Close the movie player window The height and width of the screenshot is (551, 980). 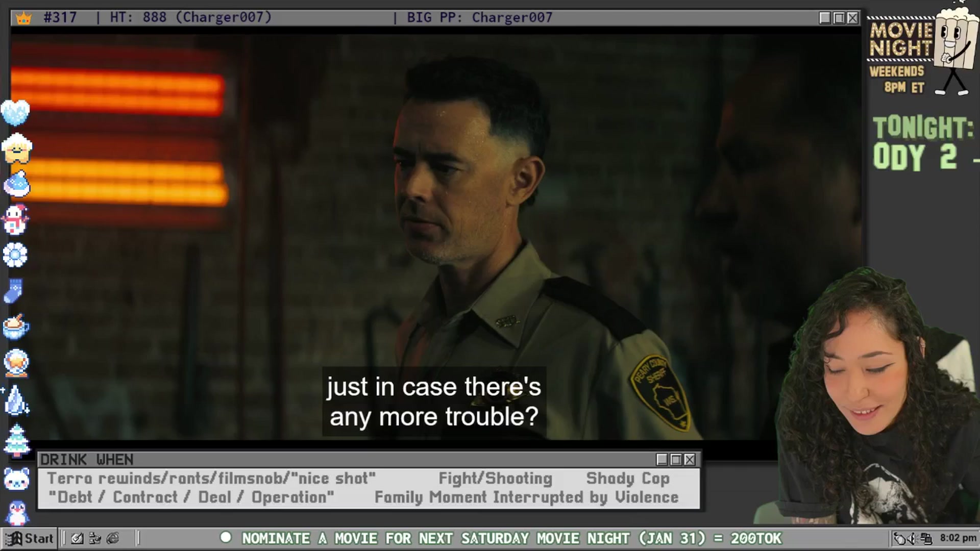click(x=852, y=18)
